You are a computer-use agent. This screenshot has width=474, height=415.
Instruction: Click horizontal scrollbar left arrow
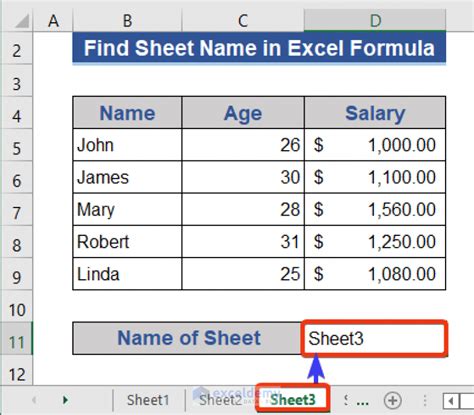[x=451, y=400]
